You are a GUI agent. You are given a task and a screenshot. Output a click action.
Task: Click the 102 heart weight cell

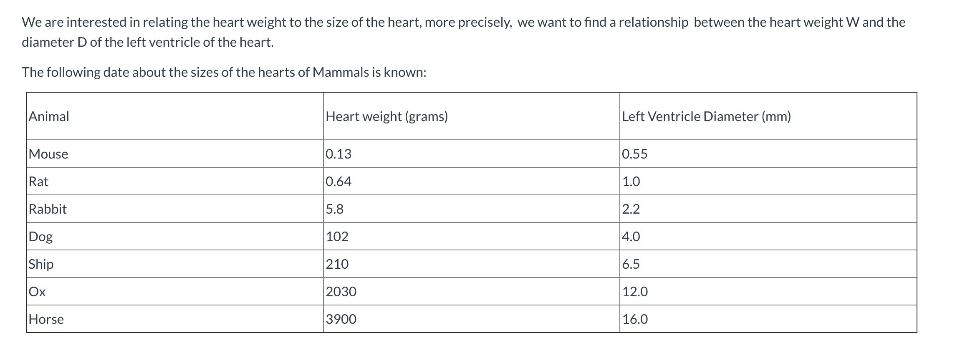(x=337, y=237)
